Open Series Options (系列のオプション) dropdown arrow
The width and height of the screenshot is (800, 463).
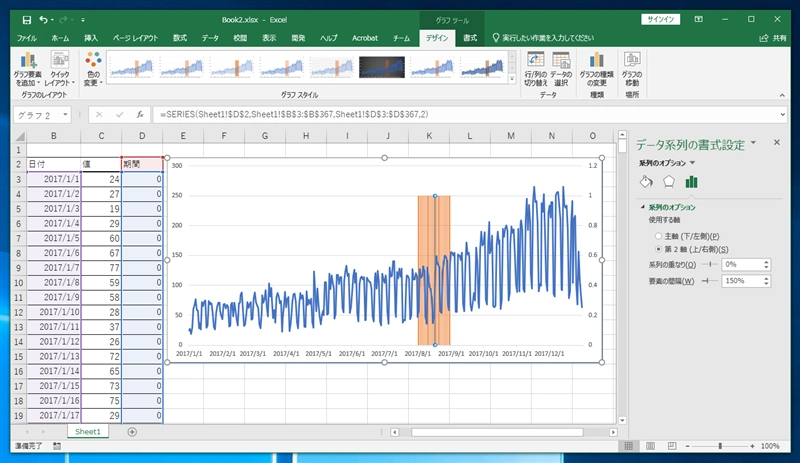point(692,163)
